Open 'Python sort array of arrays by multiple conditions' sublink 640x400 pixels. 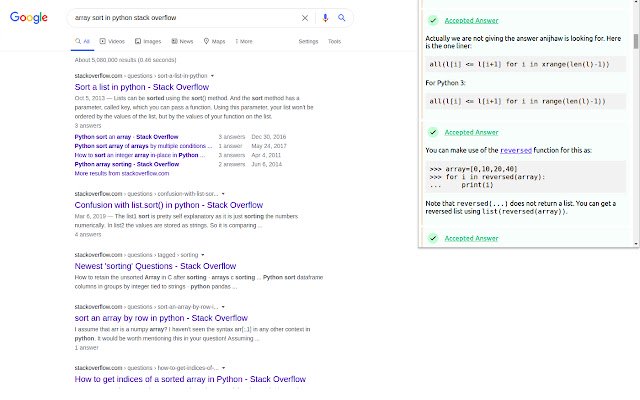(143, 146)
